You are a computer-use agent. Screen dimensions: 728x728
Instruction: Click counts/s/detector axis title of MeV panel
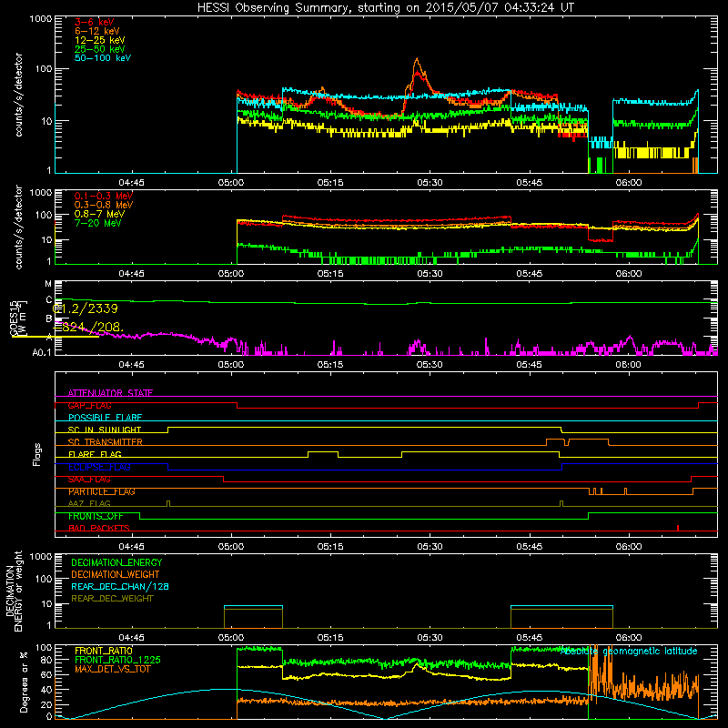pyautogui.click(x=18, y=227)
